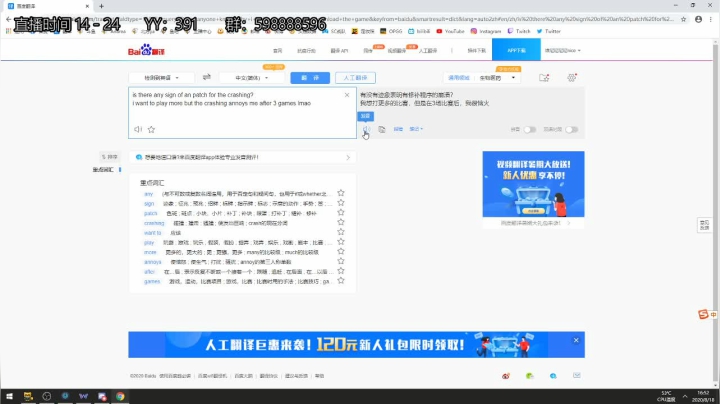Open Twitter bookmark in bookmarks bar
Viewport: 720px width, 404px height.
[x=549, y=31]
